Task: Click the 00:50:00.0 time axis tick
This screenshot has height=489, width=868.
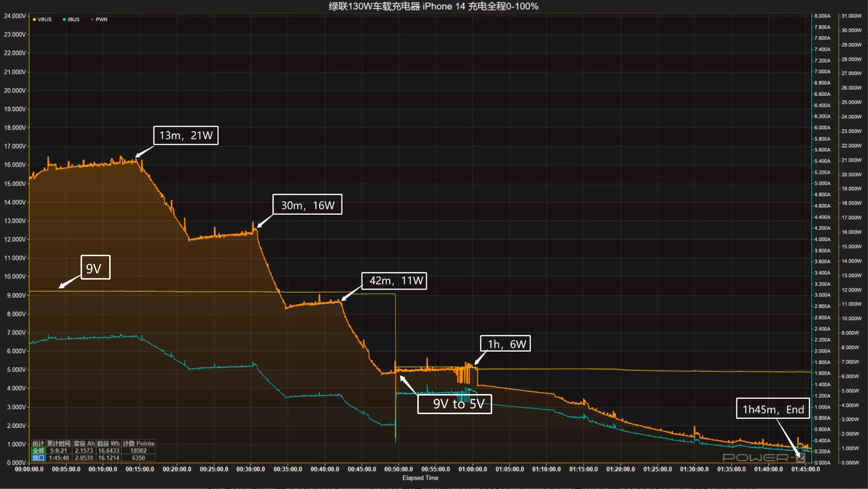Action: click(399, 469)
